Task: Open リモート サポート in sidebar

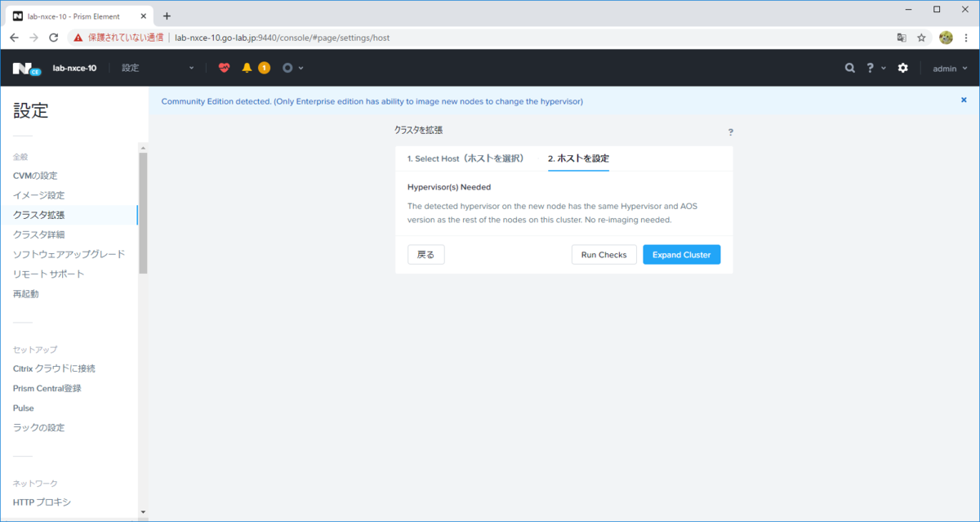Action: coord(48,274)
